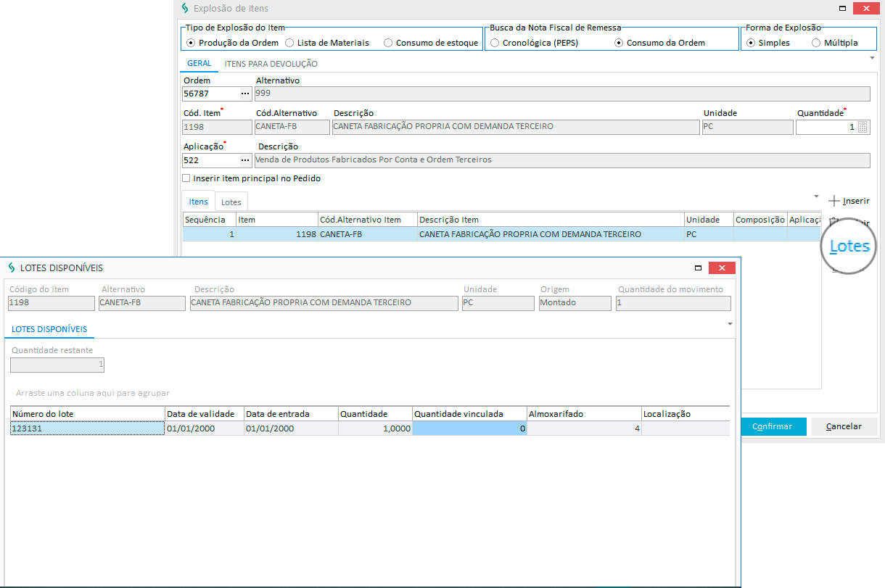Close the Lotes Disponíveis window
This screenshot has width=885, height=588.
pos(722,268)
